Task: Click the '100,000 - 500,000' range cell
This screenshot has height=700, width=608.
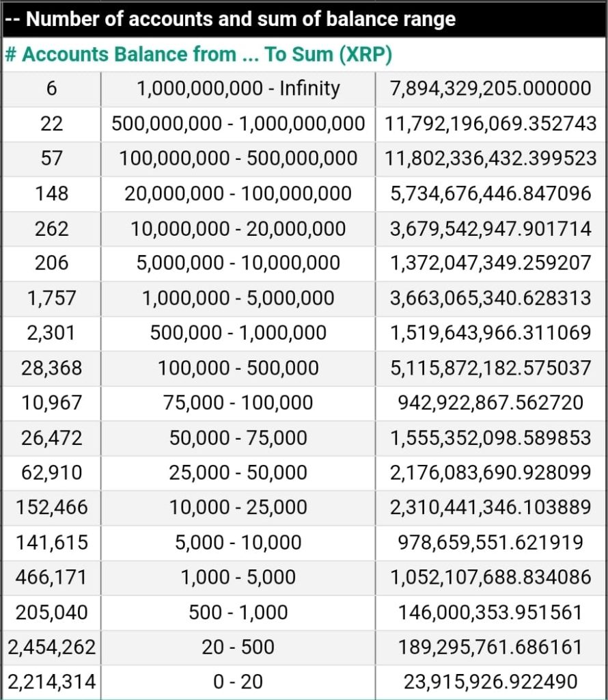Action: click(x=238, y=368)
